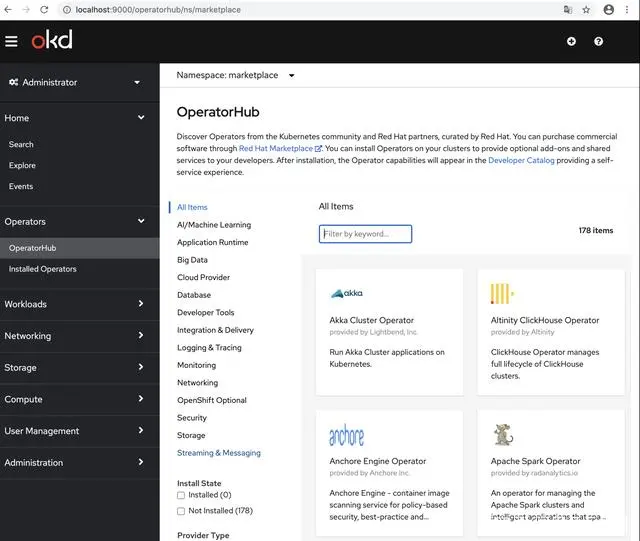Select the All Items category
Viewport: 640px width, 541px height.
pyautogui.click(x=192, y=207)
